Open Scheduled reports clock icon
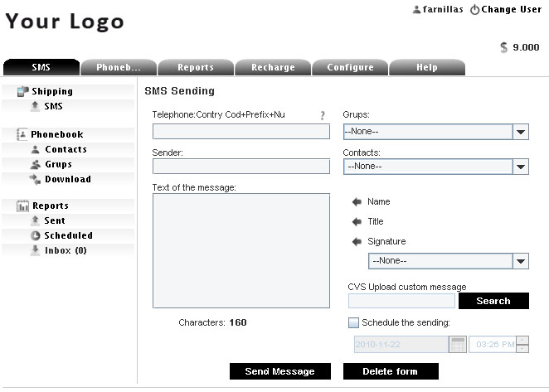Image resolution: width=549 pixels, height=392 pixels. point(35,235)
